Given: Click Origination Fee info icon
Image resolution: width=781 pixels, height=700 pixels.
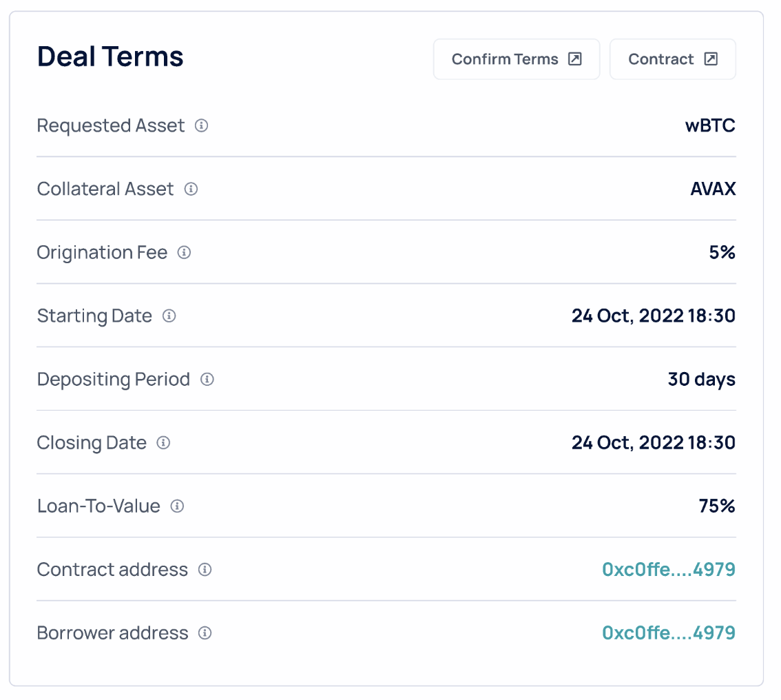Looking at the screenshot, I should point(184,253).
